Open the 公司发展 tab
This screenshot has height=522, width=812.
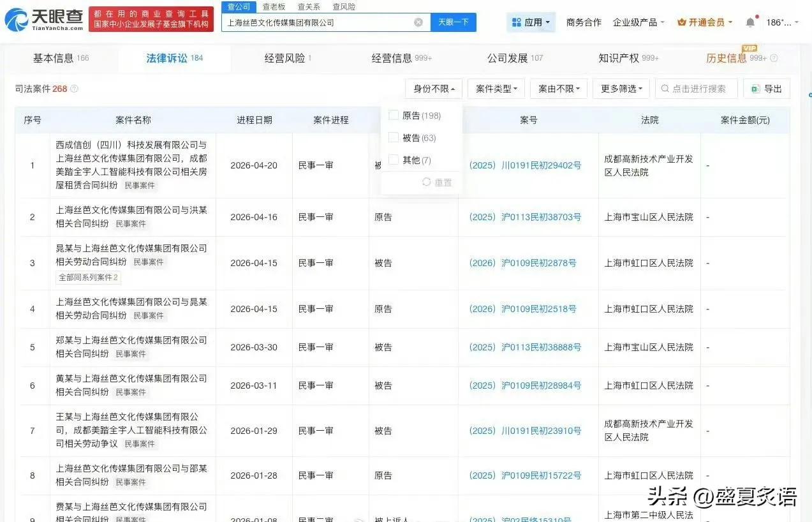pos(515,58)
